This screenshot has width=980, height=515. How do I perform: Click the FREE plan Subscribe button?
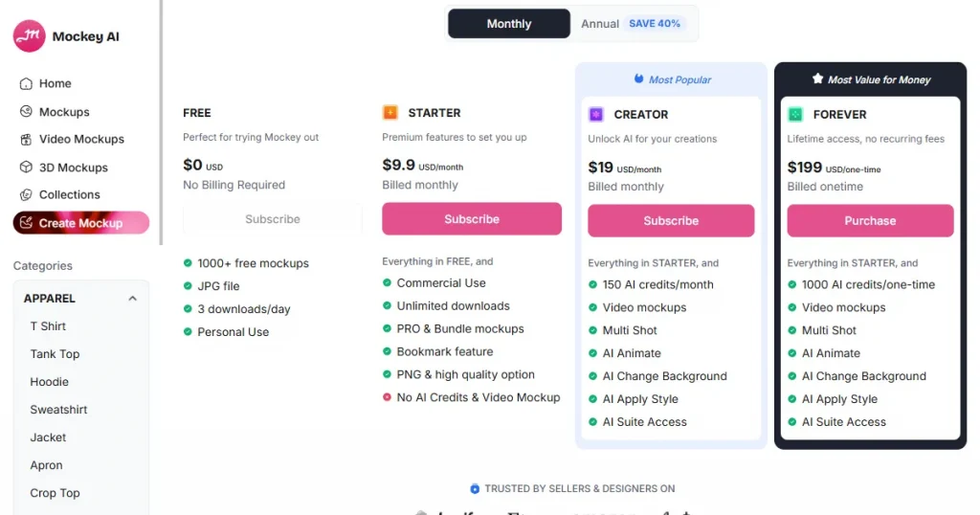[273, 219]
